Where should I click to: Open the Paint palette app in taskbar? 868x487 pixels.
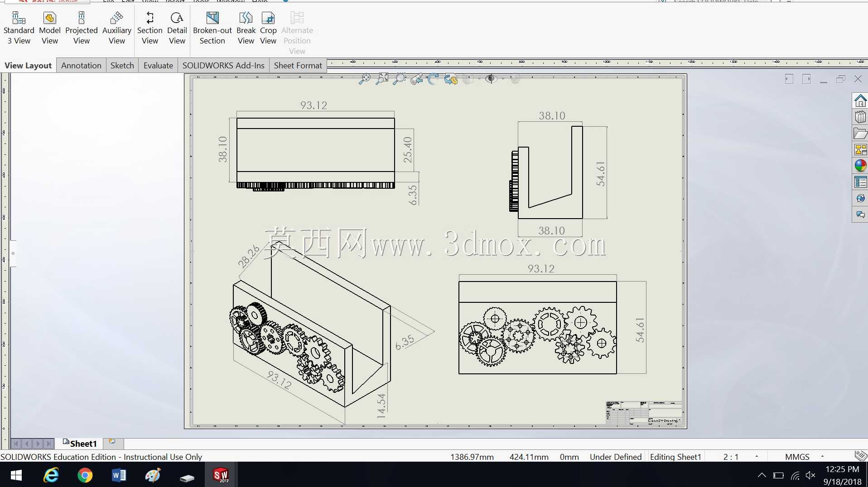pos(153,475)
